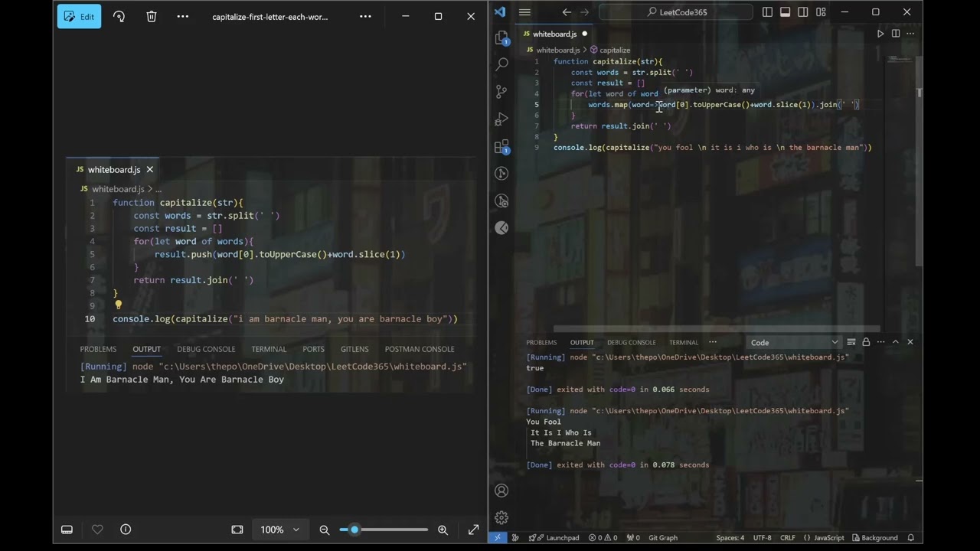This screenshot has height=551, width=980.
Task: Toggle the VS Code bottom panel layout button
Action: point(785,12)
